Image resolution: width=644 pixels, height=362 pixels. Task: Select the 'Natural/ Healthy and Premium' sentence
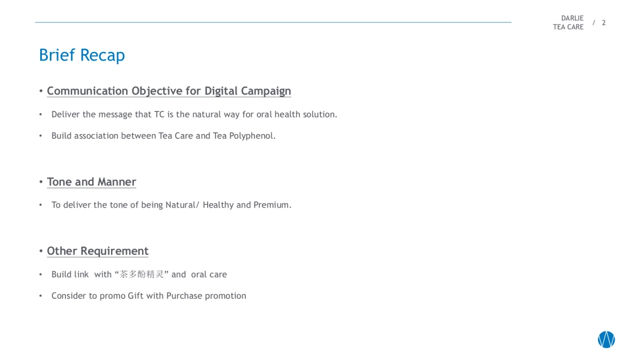(228, 205)
